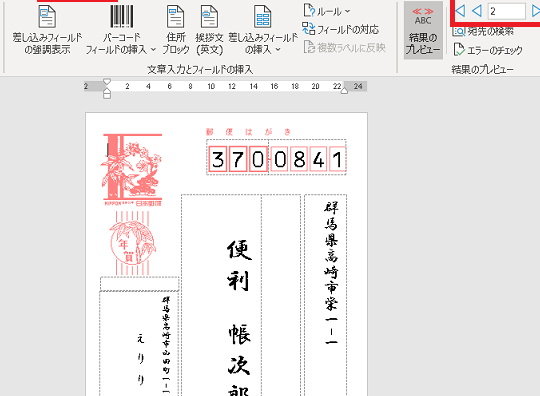
Task: Click the red postage stamp image
Action: click(x=132, y=169)
